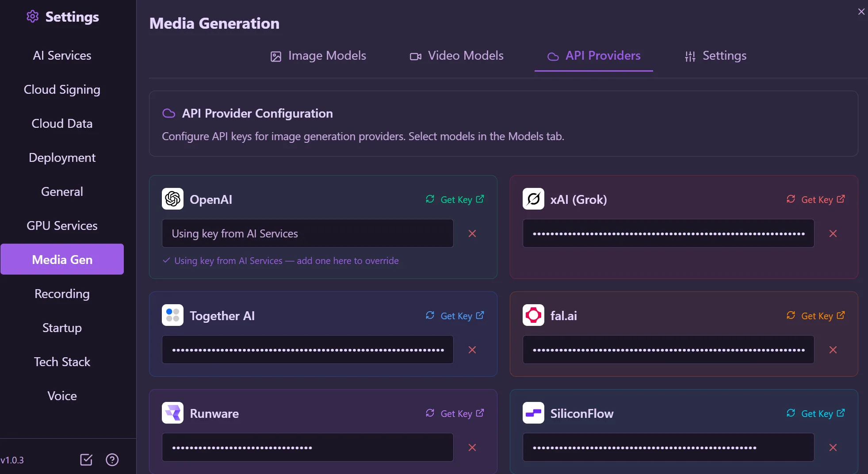Refresh the OpenAI key status
This screenshot has height=474, width=868.
point(430,199)
